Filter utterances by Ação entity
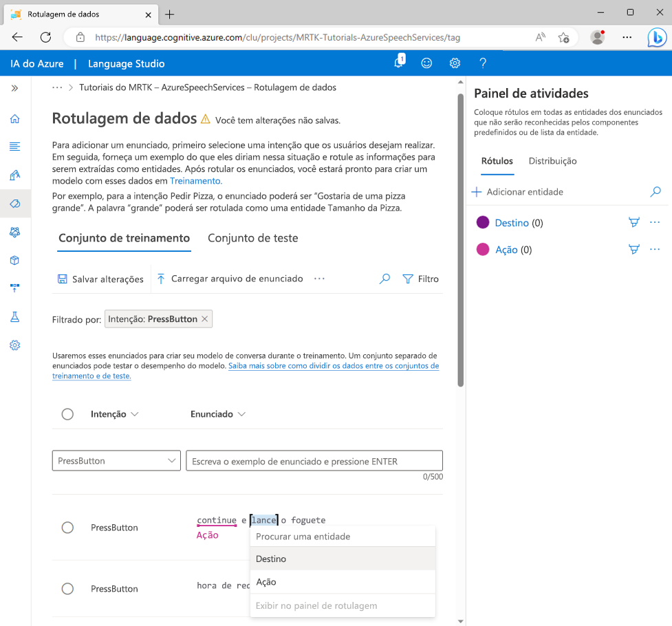This screenshot has width=672, height=626. [x=634, y=249]
